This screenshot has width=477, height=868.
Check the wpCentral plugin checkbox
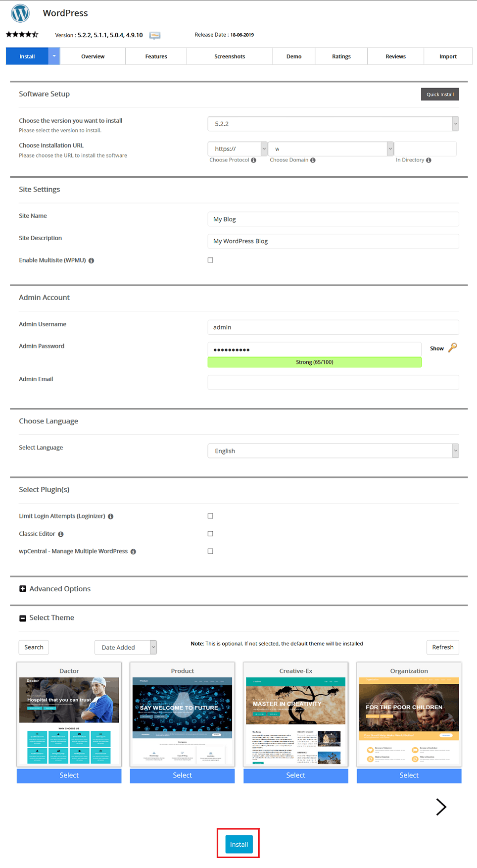[210, 551]
